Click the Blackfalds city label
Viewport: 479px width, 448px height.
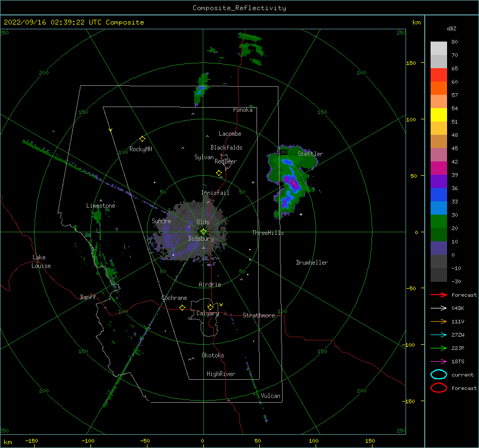226,148
